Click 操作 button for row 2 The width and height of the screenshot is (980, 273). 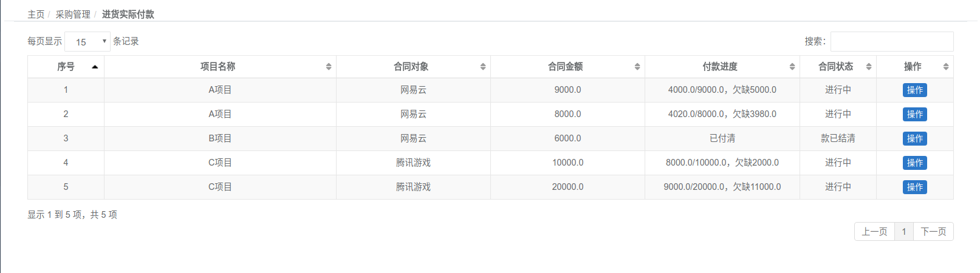coord(914,115)
